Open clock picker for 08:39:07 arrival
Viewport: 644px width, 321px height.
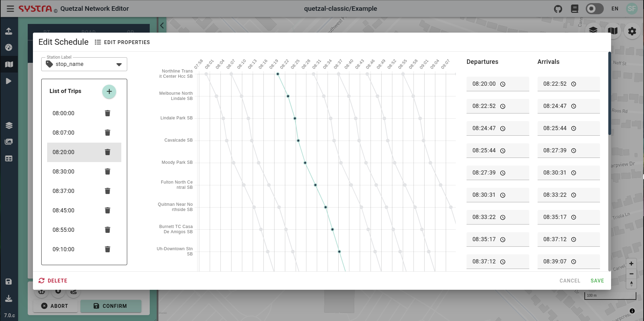click(574, 262)
